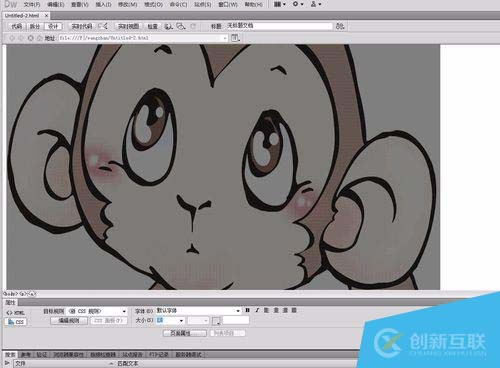Toggle bold formatting
This screenshot has height=368, width=500.
click(247, 310)
